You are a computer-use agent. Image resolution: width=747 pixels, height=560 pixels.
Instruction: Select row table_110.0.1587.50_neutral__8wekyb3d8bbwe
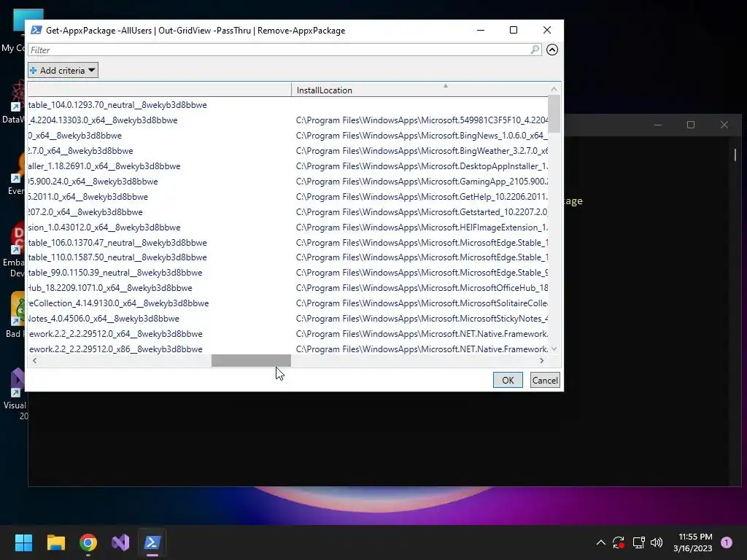tap(287, 257)
